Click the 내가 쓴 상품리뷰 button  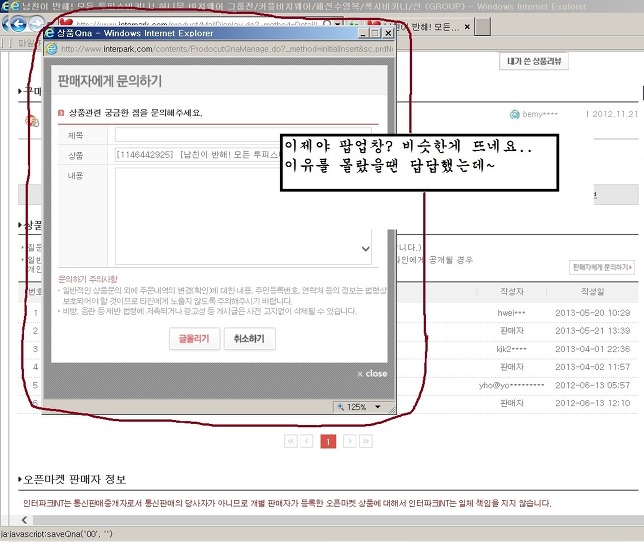click(x=534, y=61)
